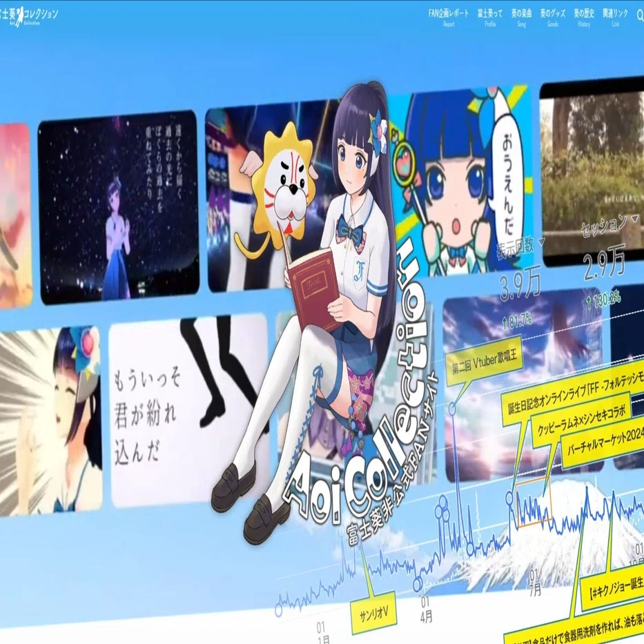Select the 葵の歴史 History menu item
This screenshot has width=644, height=644.
pos(584,17)
